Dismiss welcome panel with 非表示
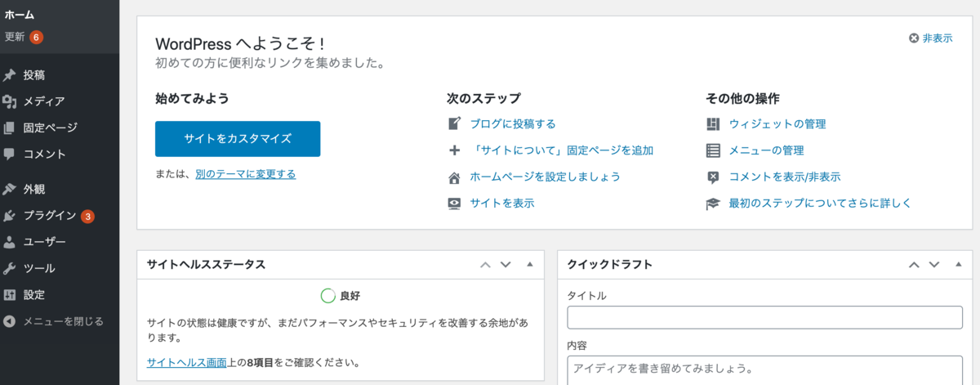The image size is (980, 385). point(930,38)
